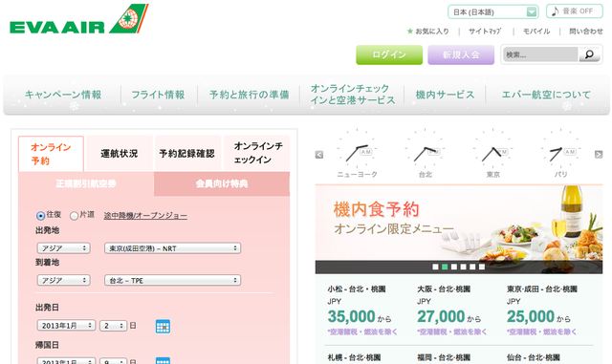Screen dimensions: 612x364
Task: Switch to オンラインチェックイン tab
Action: click(257, 153)
